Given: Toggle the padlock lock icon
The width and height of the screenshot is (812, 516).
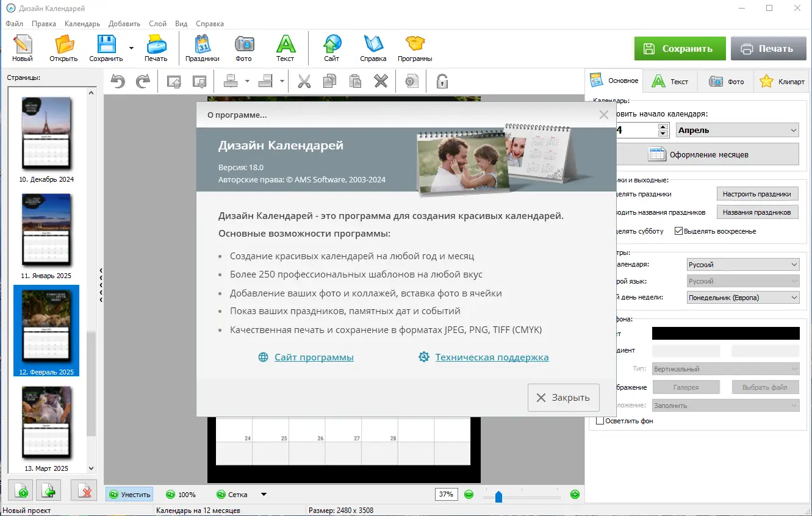Looking at the screenshot, I should (442, 81).
